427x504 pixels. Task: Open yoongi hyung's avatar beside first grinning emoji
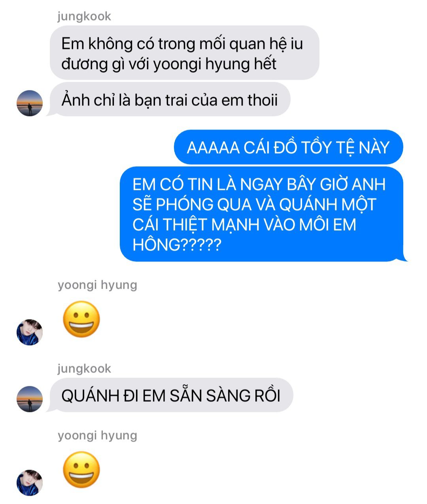tap(30, 332)
